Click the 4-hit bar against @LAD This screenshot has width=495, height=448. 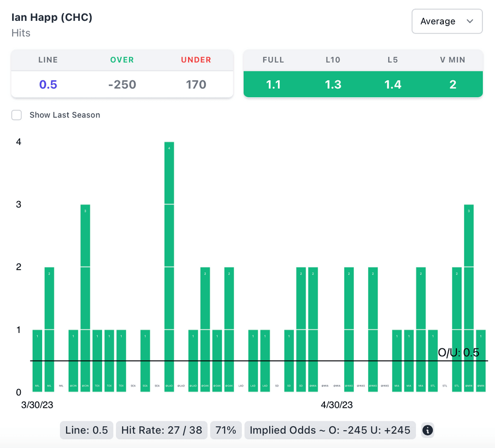pyautogui.click(x=169, y=266)
